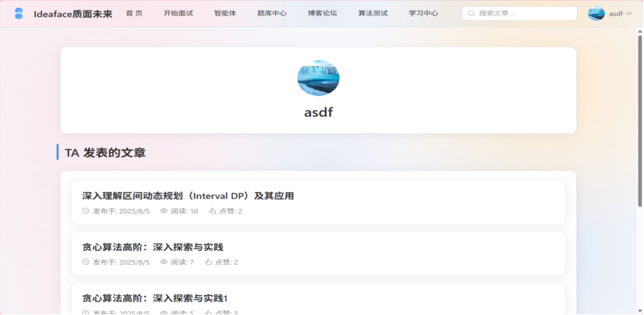Open 题库中心 from the top menu
The height and width of the screenshot is (315, 644).
272,13
